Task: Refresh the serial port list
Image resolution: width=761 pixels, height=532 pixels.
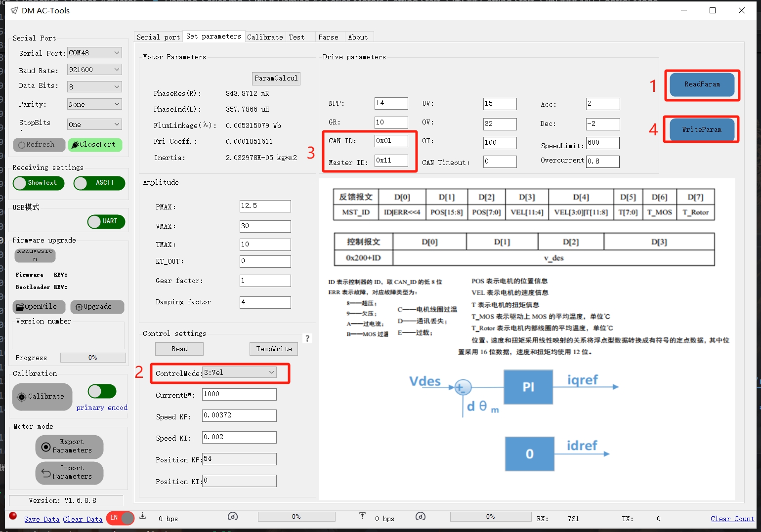Action: [39, 145]
